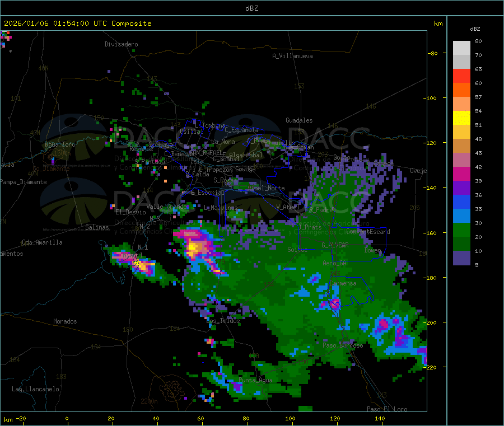Click the Salinas location label

point(97,227)
